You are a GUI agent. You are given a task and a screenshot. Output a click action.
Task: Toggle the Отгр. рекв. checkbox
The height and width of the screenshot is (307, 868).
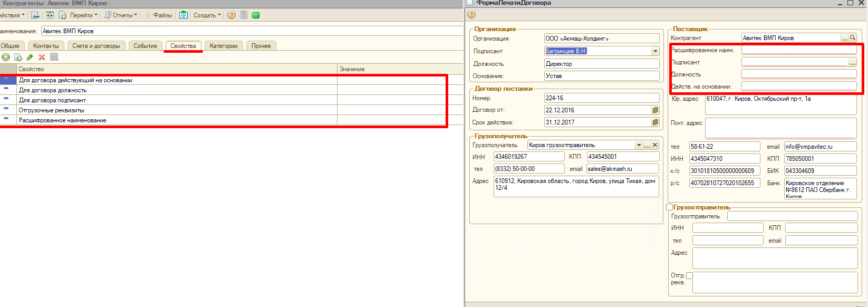coord(689,275)
